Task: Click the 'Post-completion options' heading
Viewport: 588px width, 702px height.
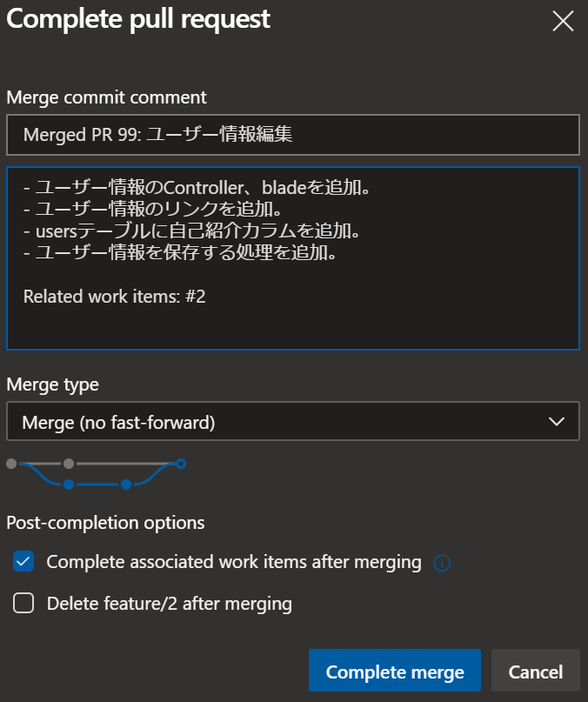Action: tap(105, 523)
